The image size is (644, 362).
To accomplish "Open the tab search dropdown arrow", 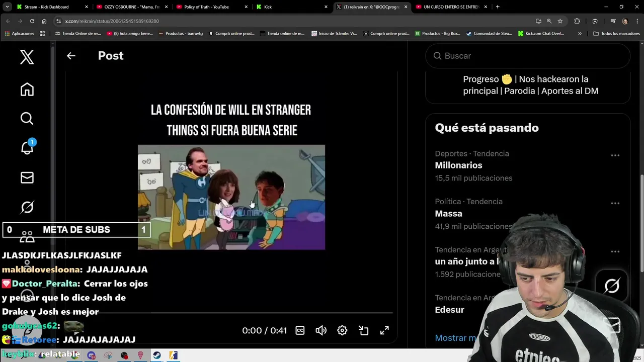I will pyautogui.click(x=7, y=7).
